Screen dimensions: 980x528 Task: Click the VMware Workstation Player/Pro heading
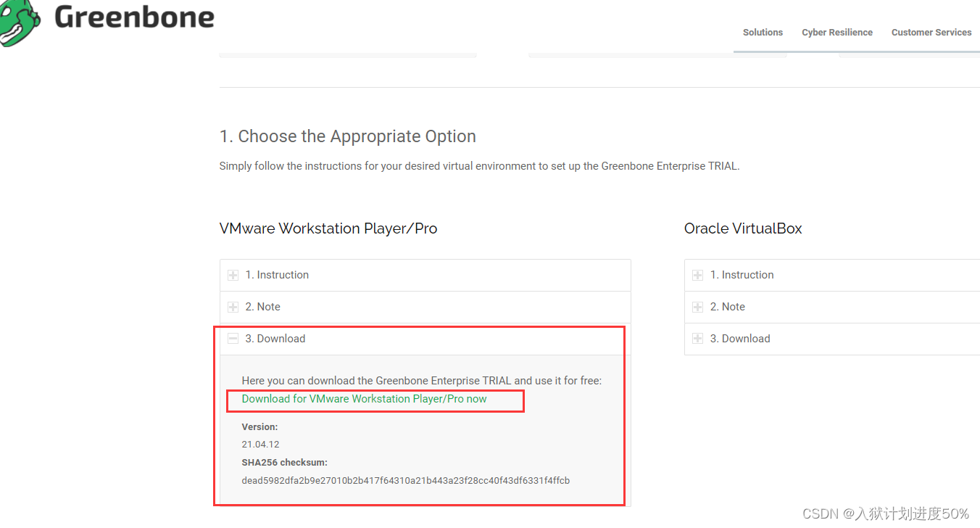click(328, 228)
